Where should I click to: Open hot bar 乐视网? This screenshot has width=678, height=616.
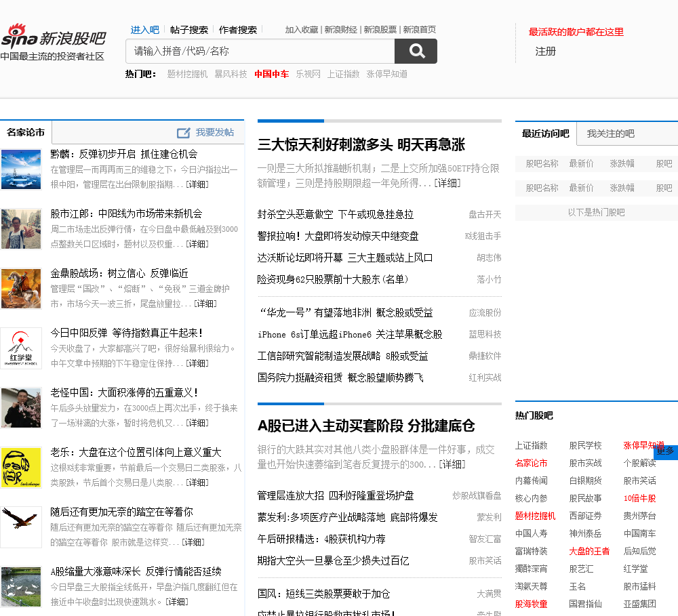308,75
